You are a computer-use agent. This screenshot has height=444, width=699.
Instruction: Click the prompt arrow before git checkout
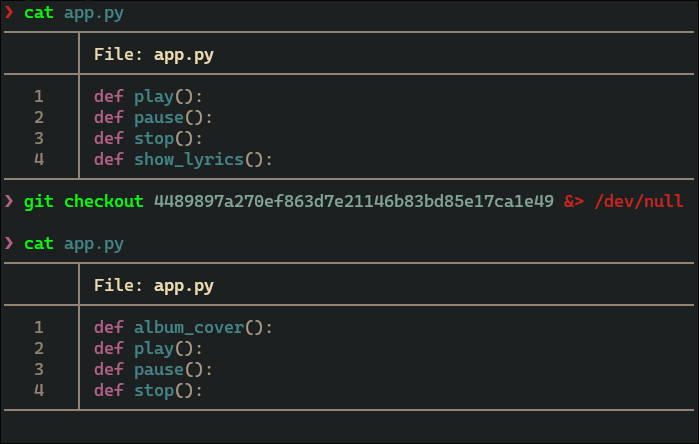[9, 201]
